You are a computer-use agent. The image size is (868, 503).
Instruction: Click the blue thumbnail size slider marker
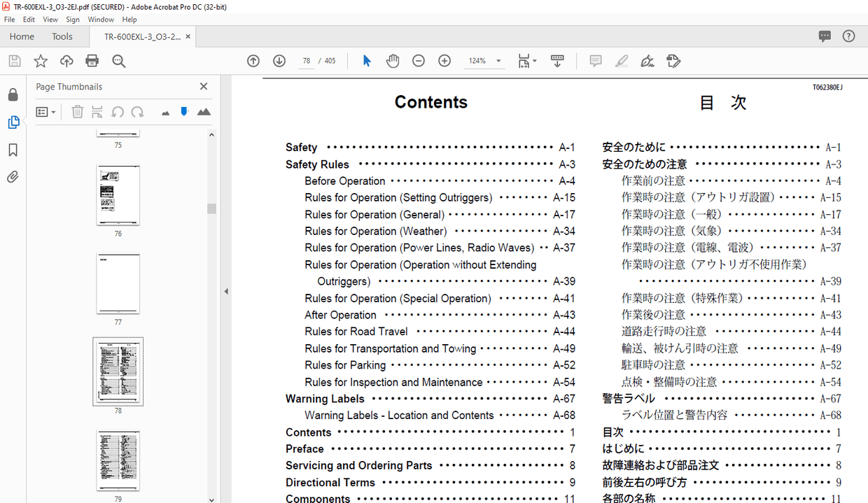tap(184, 112)
